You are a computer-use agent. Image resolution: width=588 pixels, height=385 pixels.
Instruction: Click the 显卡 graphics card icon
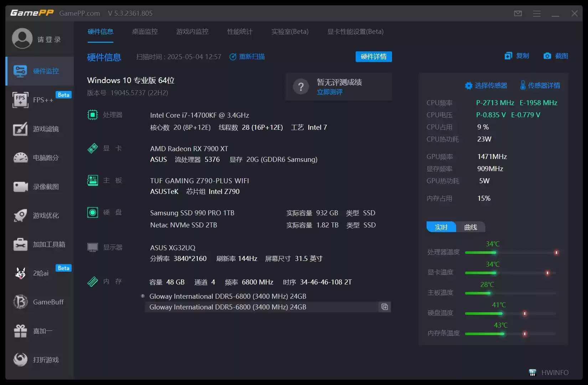pos(93,148)
